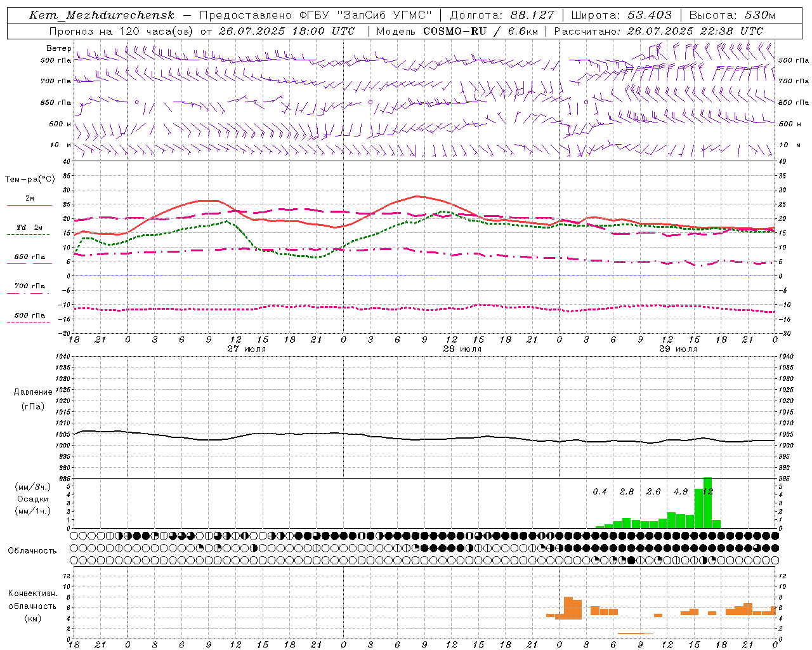
Task: Click the '2.6' precipitation amount value
Action: point(653,492)
